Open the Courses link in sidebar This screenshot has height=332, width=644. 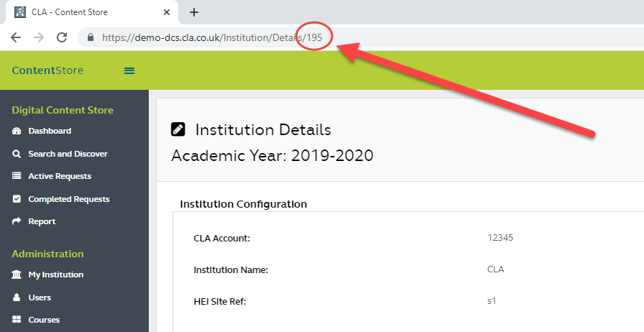44,320
